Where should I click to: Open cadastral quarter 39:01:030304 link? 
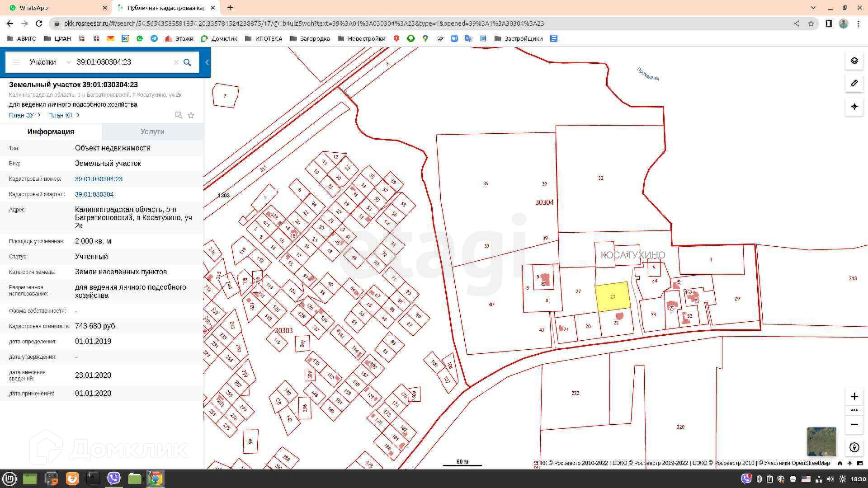pos(94,194)
